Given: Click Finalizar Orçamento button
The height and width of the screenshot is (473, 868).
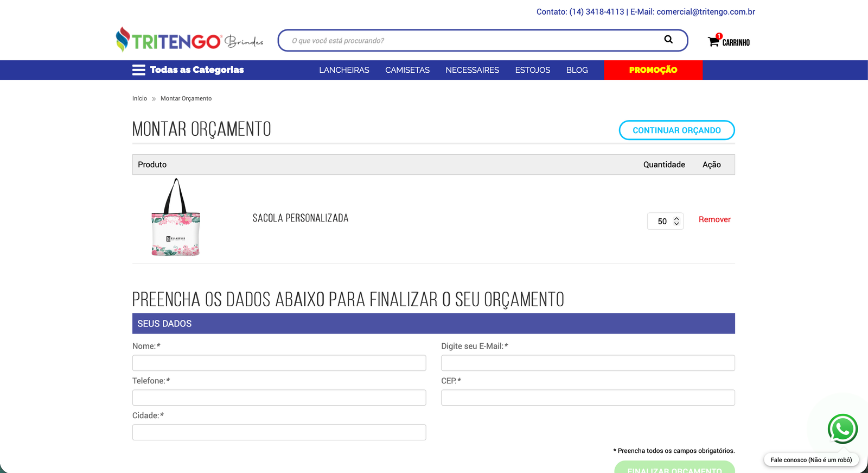Looking at the screenshot, I should point(674,468).
